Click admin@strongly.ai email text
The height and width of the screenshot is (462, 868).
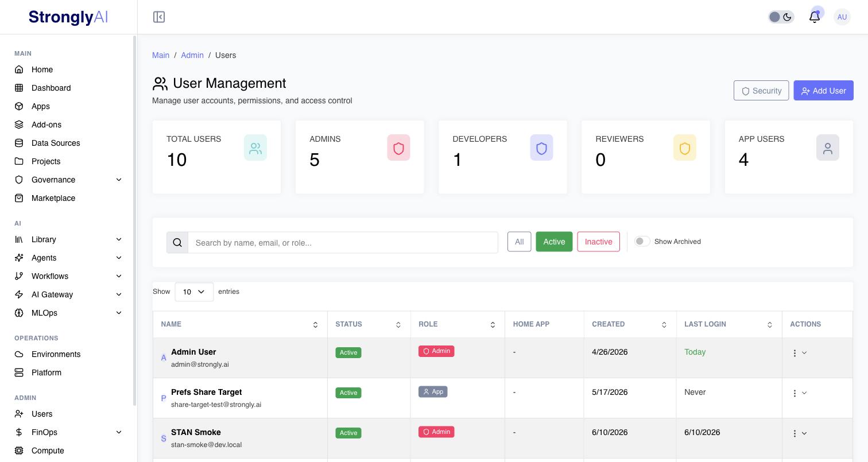(x=200, y=364)
